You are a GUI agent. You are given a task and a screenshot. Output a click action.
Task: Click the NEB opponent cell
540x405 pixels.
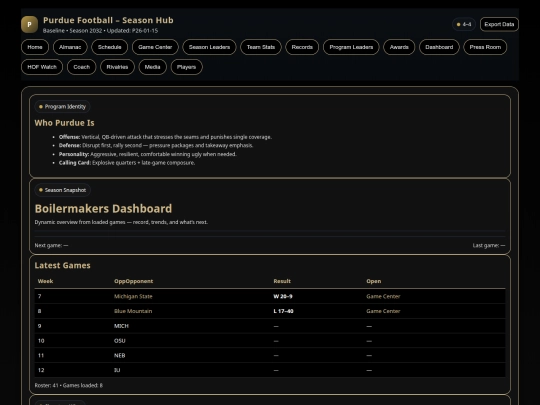120,355
